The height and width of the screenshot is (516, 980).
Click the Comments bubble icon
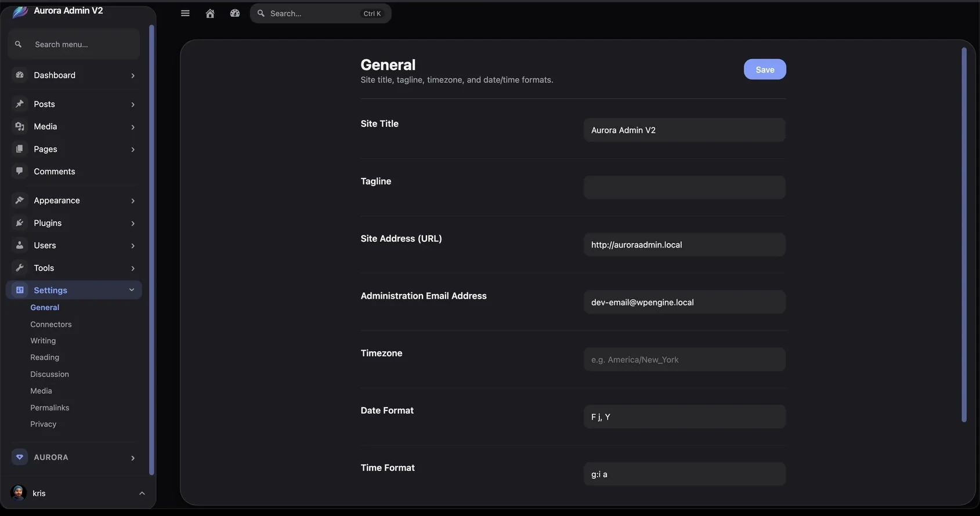(x=20, y=171)
